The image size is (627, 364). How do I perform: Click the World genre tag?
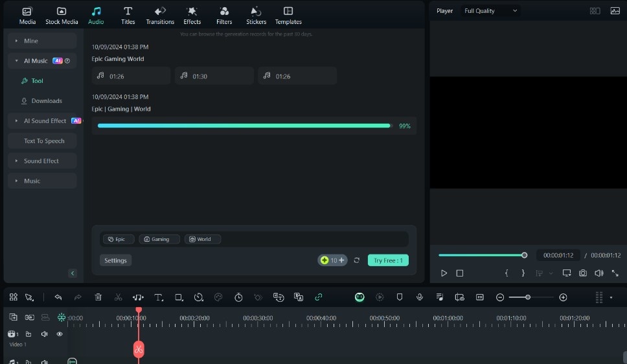(x=203, y=239)
